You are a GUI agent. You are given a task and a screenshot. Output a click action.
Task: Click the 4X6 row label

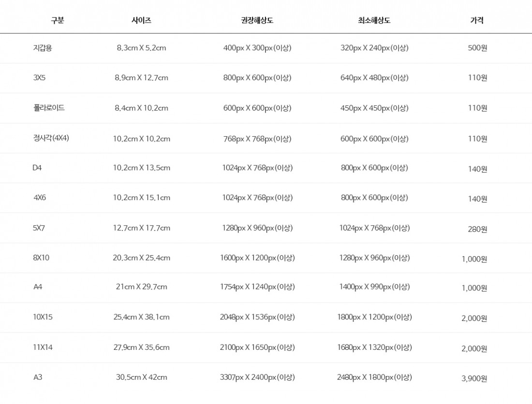click(40, 198)
